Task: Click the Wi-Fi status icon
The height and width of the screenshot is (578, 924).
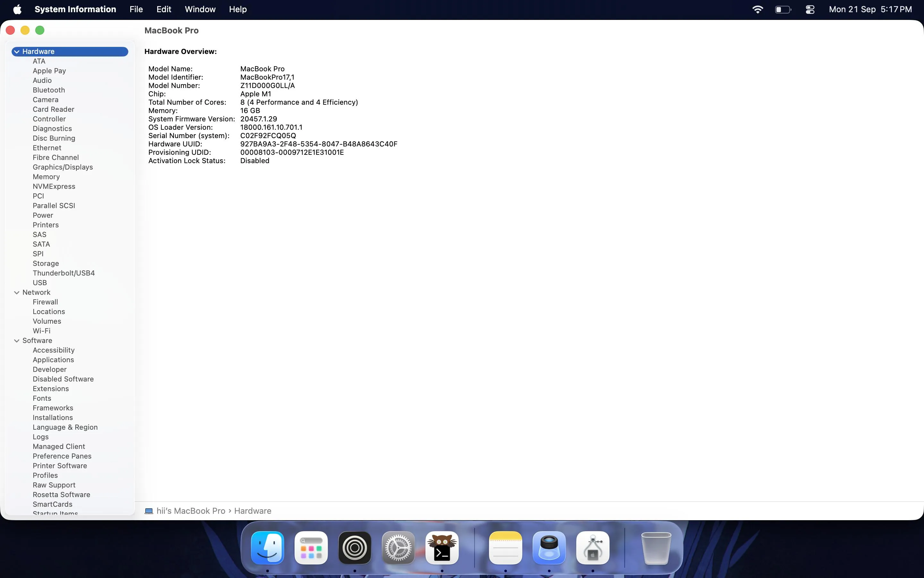Action: (757, 9)
